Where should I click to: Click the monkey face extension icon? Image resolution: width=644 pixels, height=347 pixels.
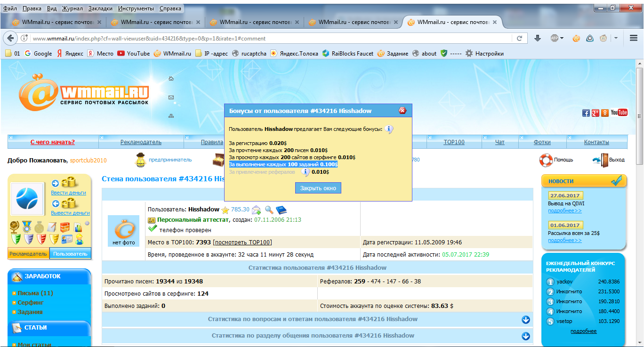tap(603, 39)
